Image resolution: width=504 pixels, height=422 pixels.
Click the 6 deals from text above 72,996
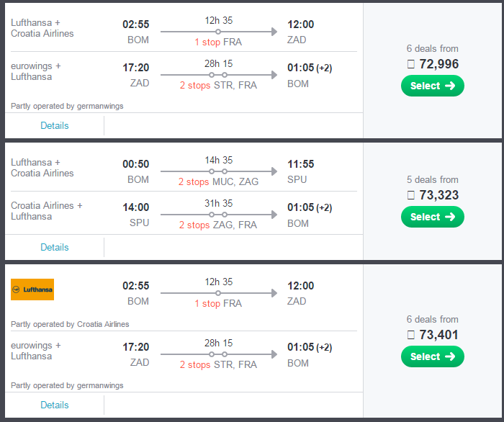click(x=432, y=48)
